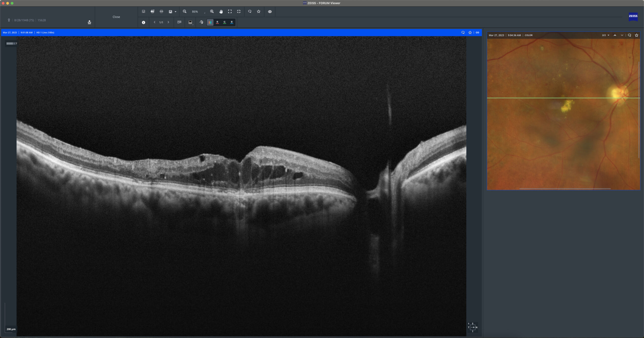Click the green scan line on fundus
Image resolution: width=644 pixels, height=338 pixels.
coord(563,98)
